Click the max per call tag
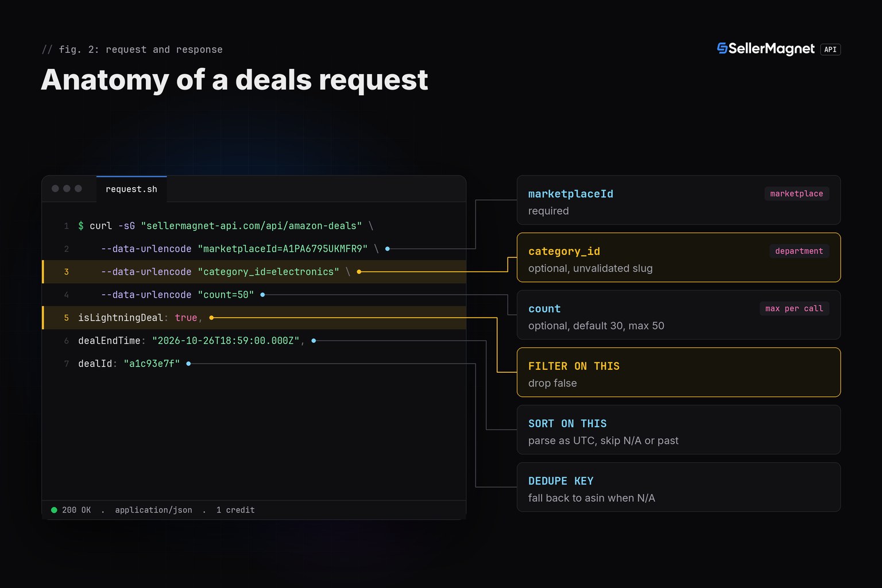This screenshot has width=882, height=588. (x=794, y=308)
